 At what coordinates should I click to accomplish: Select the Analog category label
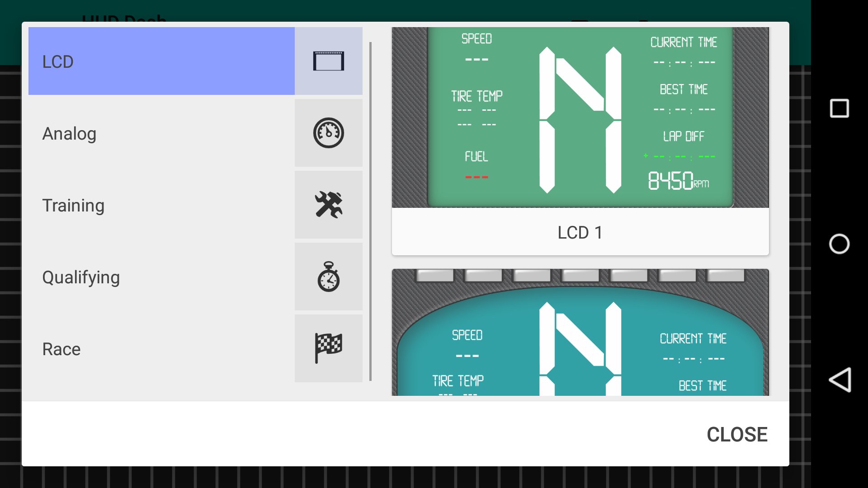69,134
